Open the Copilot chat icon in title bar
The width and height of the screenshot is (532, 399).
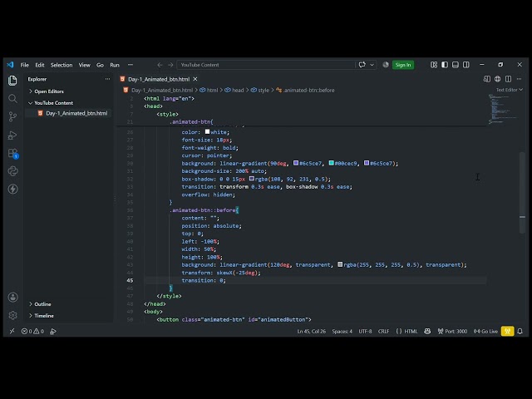[362, 65]
